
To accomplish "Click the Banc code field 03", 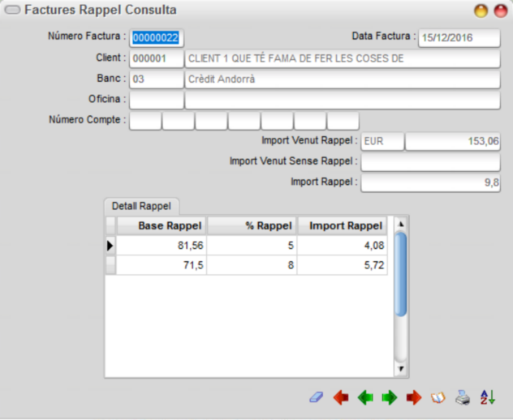I will pos(157,79).
